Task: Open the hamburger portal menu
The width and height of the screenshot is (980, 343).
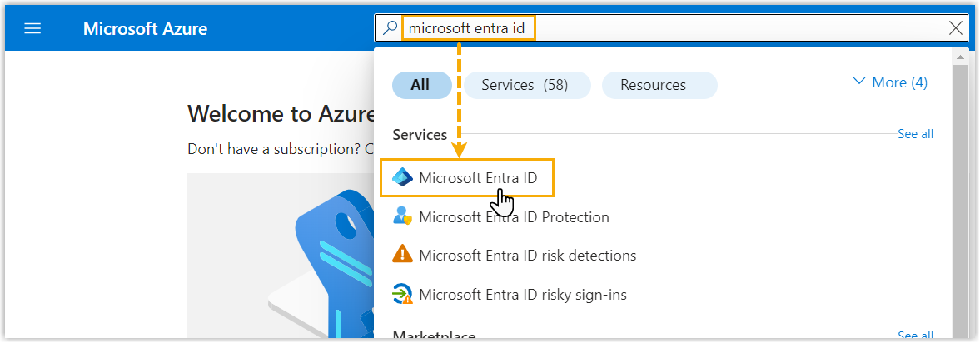Action: tap(32, 29)
